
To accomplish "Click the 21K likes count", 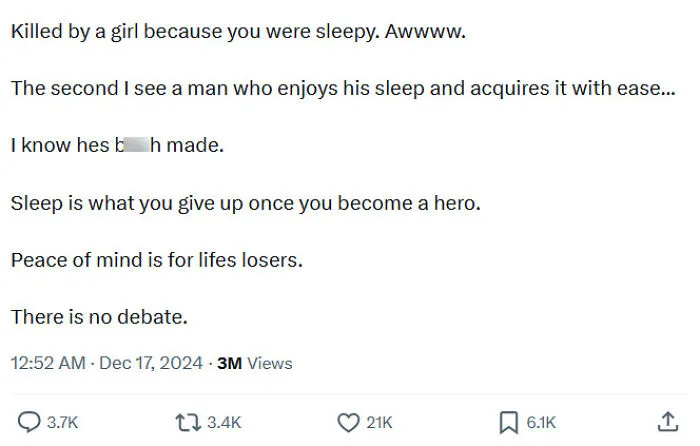I will coord(379,422).
